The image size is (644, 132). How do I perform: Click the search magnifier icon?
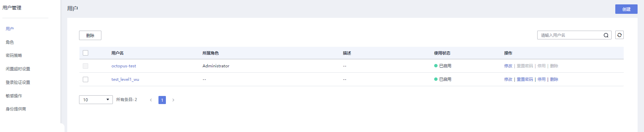pyautogui.click(x=606, y=35)
